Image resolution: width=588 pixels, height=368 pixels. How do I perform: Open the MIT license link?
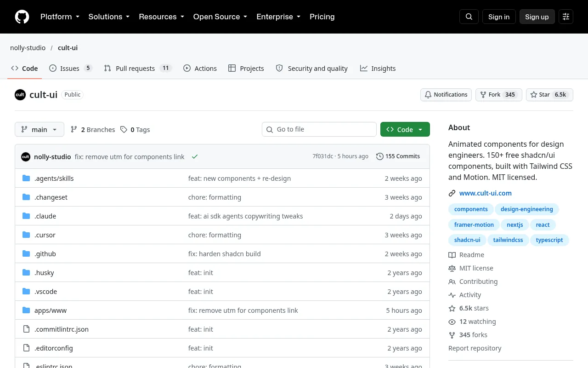point(471,268)
